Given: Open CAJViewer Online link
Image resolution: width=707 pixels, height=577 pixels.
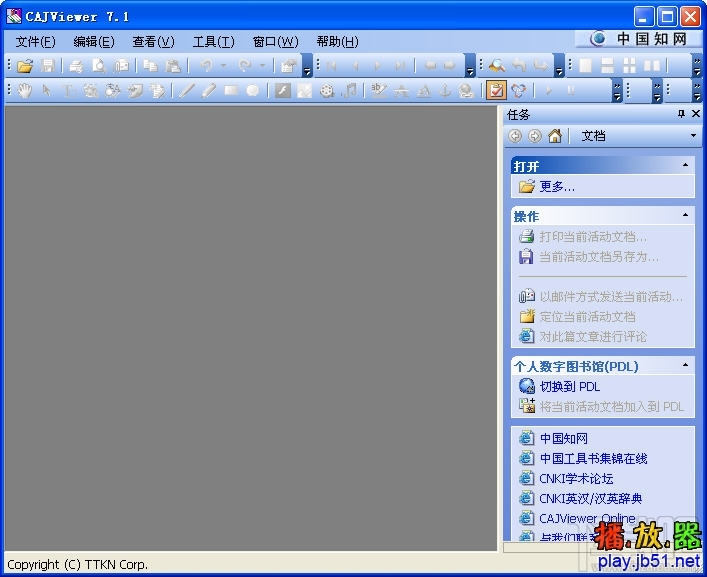Looking at the screenshot, I should point(587,518).
